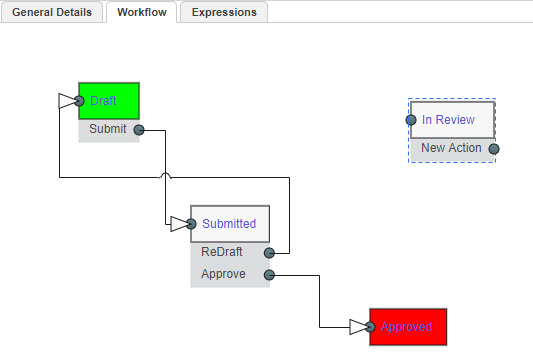Select the green Draft state box
The width and height of the screenshot is (533, 364).
point(109,101)
